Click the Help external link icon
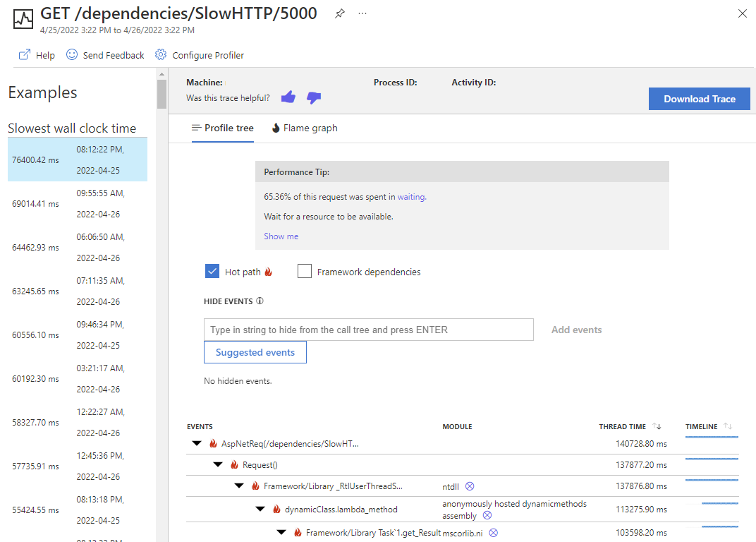756x542 pixels. (x=25, y=54)
